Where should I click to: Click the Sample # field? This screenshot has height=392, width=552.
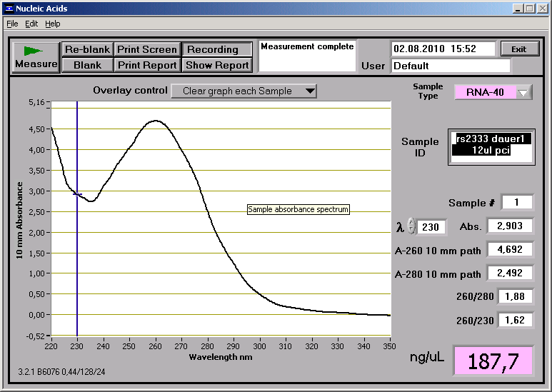tap(517, 202)
